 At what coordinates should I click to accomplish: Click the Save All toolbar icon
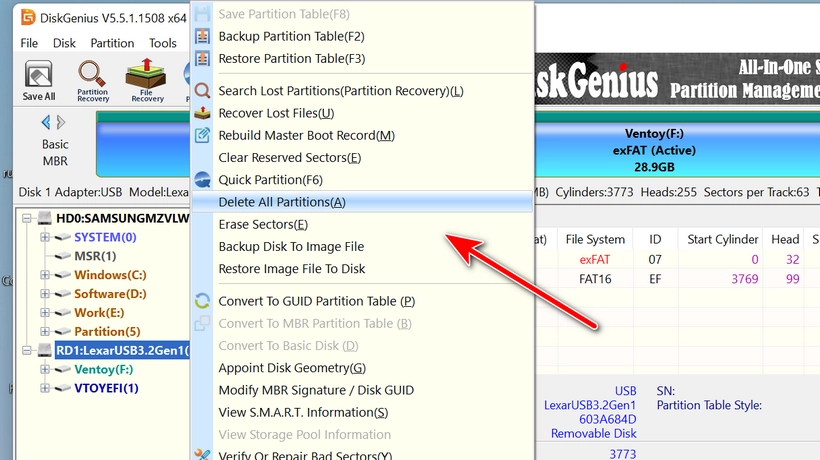39,80
